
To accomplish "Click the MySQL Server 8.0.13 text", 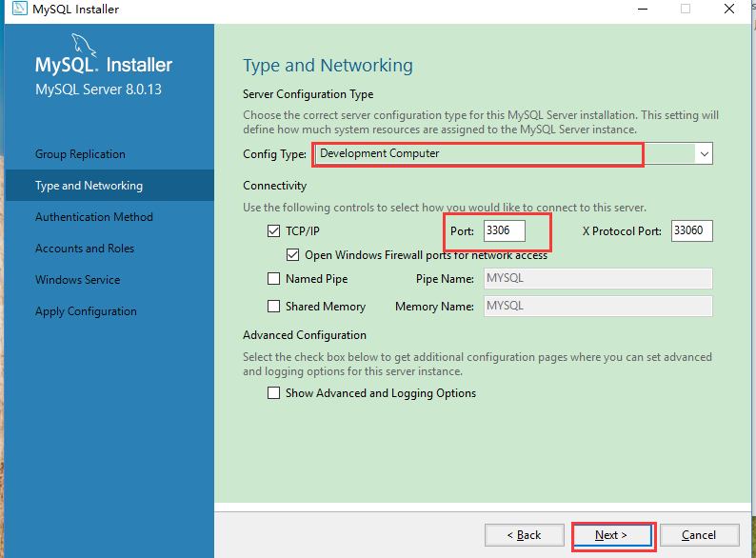I will [x=98, y=90].
